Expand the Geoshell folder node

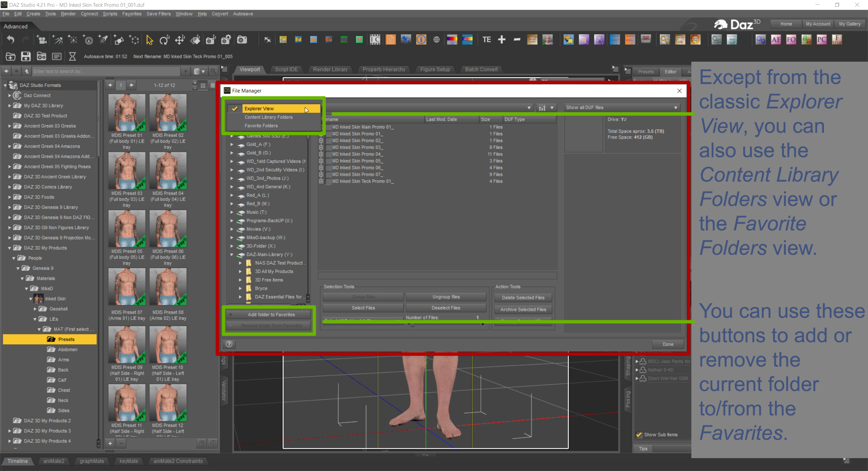(35, 309)
